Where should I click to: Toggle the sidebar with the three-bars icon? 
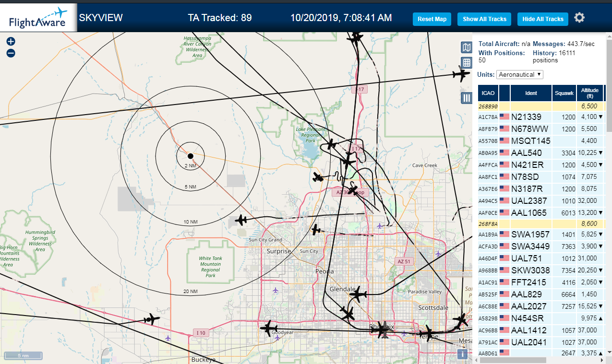[466, 98]
